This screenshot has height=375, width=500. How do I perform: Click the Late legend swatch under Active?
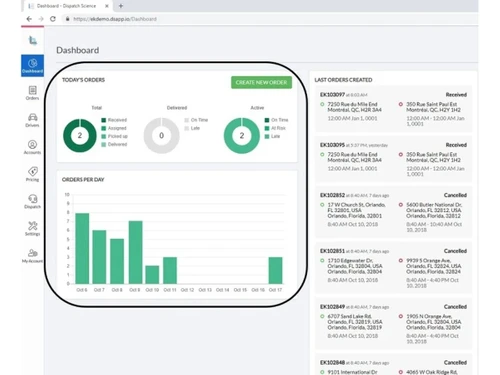(267, 136)
